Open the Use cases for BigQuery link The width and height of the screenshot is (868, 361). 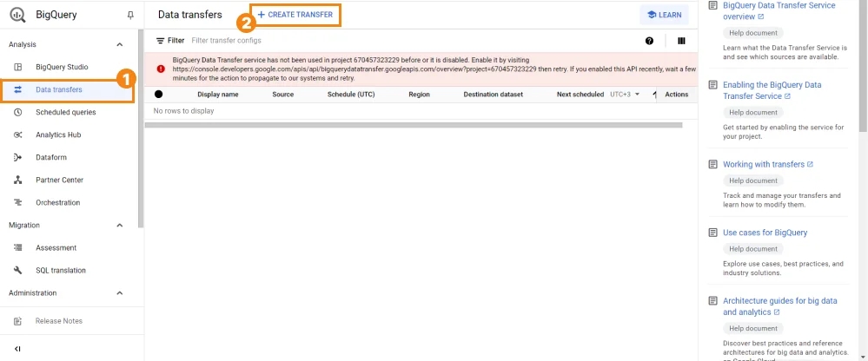(765, 233)
